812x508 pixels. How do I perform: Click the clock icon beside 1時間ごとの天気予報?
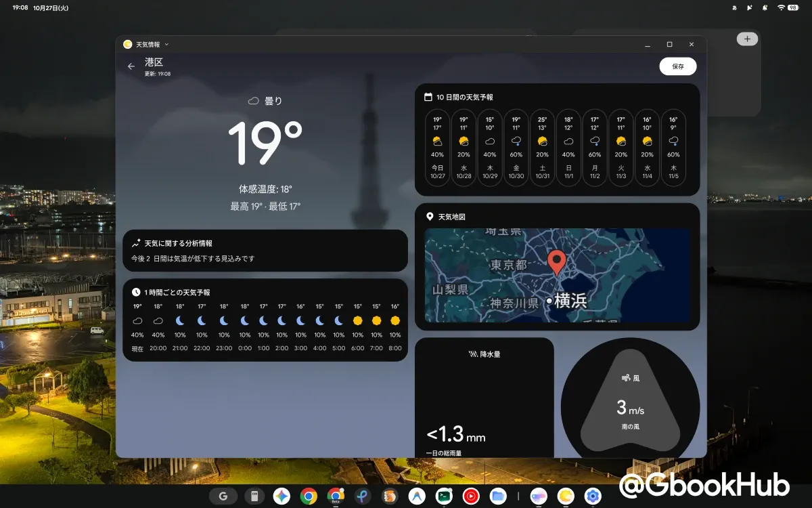point(136,292)
